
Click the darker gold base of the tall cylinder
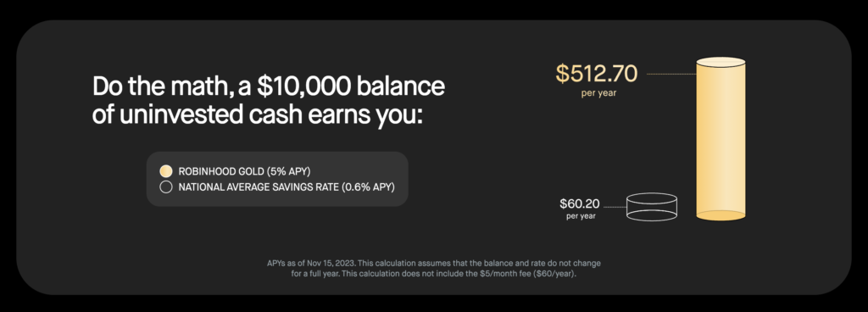point(721,215)
